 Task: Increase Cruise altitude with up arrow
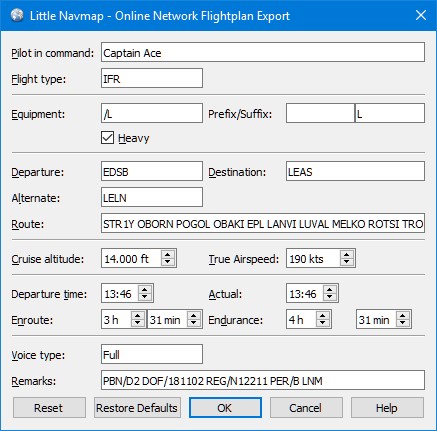[168, 254]
